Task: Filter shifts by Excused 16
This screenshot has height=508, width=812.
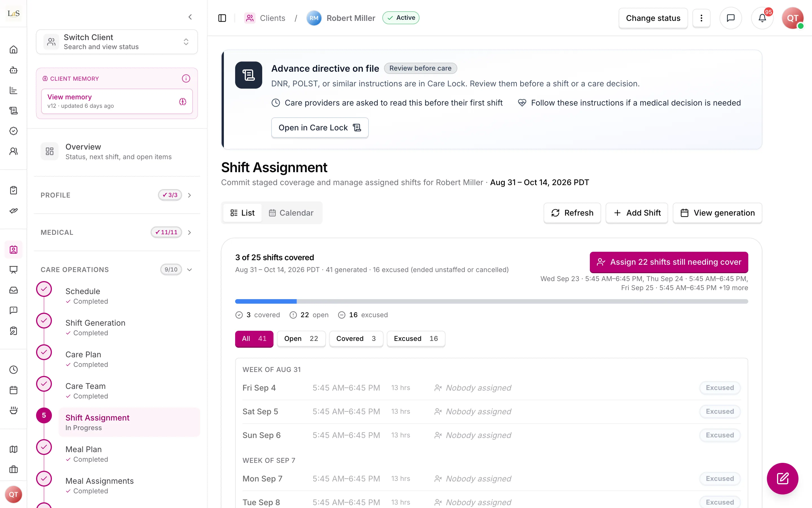Action: click(416, 339)
